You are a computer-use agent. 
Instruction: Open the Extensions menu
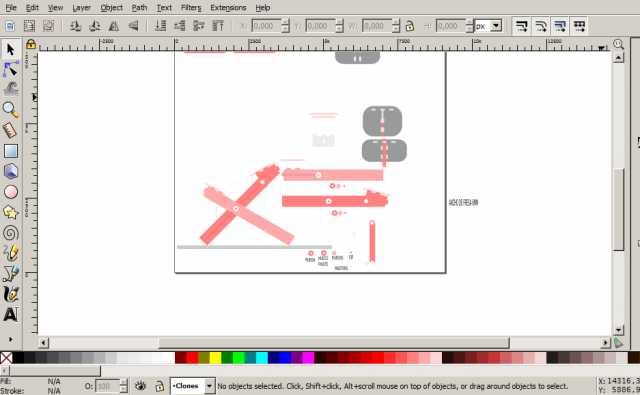(228, 7)
